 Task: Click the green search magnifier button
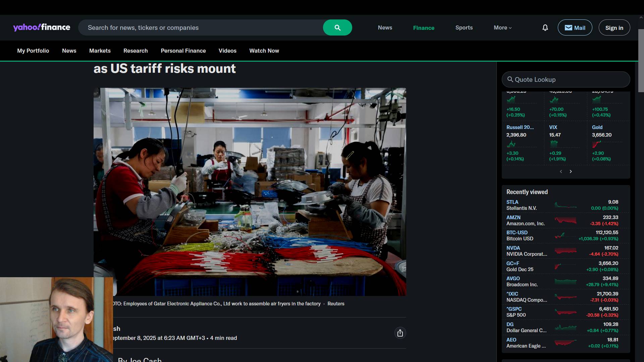pos(337,27)
